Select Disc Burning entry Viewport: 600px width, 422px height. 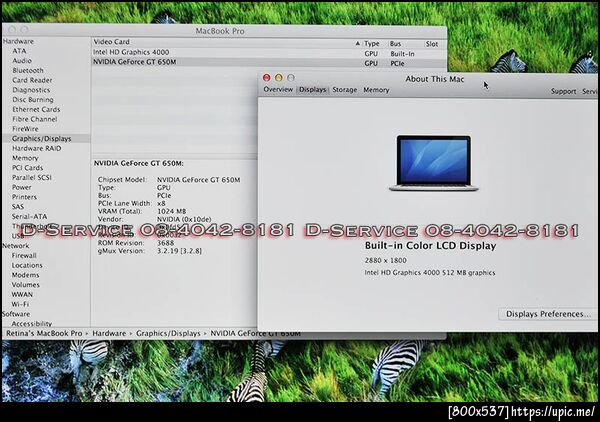(x=33, y=99)
